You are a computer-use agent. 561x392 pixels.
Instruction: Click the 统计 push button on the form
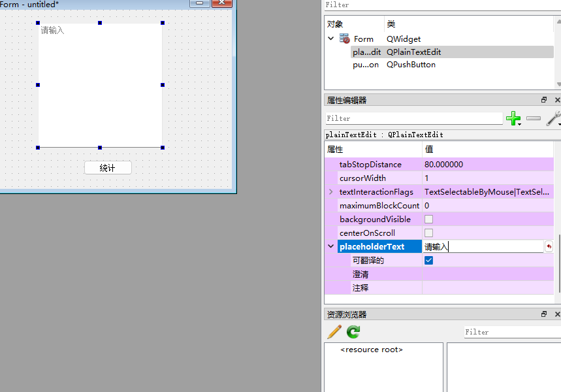click(108, 167)
